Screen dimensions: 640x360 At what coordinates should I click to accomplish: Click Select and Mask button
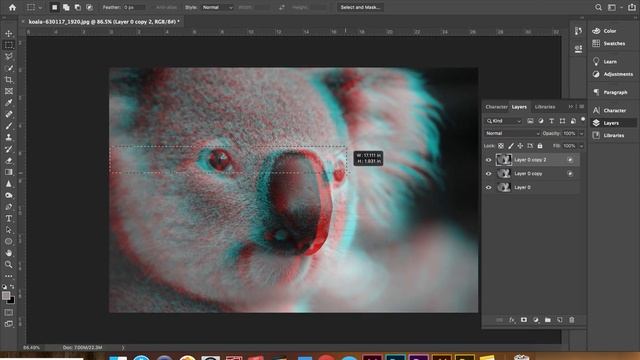pos(360,7)
